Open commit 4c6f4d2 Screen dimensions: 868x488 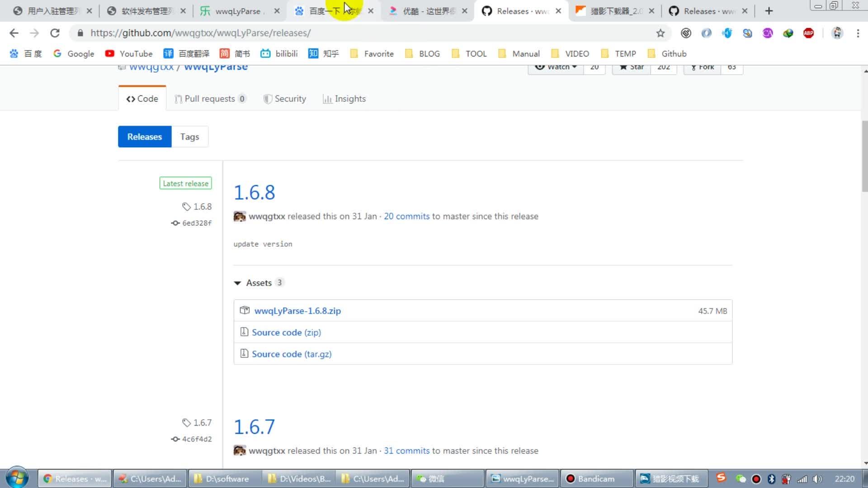point(191,439)
